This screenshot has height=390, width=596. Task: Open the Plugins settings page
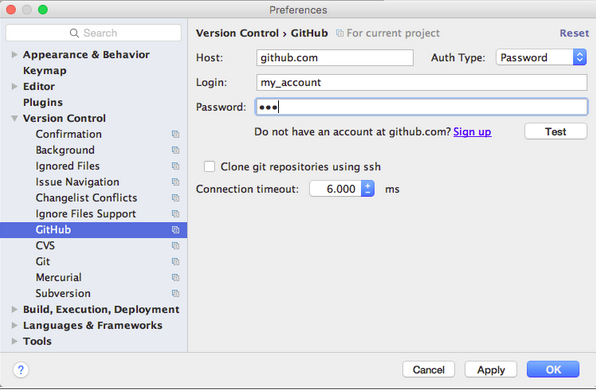tap(43, 103)
